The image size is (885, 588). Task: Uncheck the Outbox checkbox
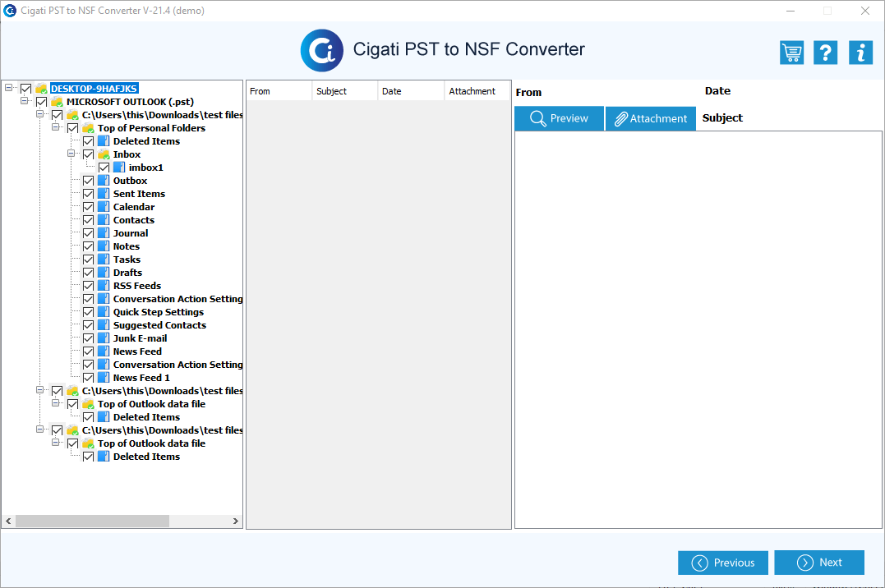pos(89,181)
